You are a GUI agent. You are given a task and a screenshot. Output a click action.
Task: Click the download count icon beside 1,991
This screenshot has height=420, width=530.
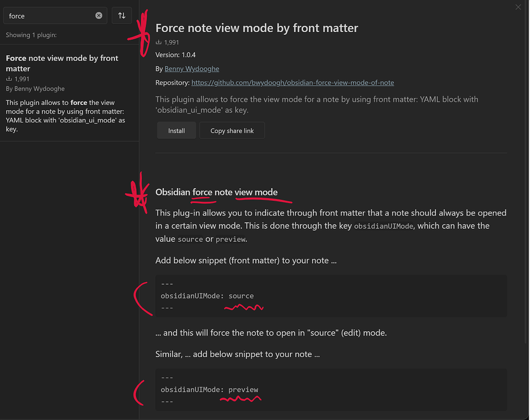click(160, 42)
